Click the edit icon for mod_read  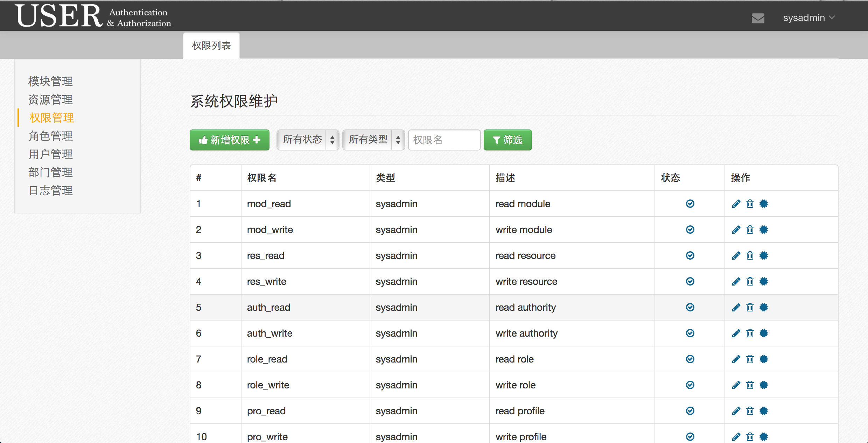click(x=735, y=203)
